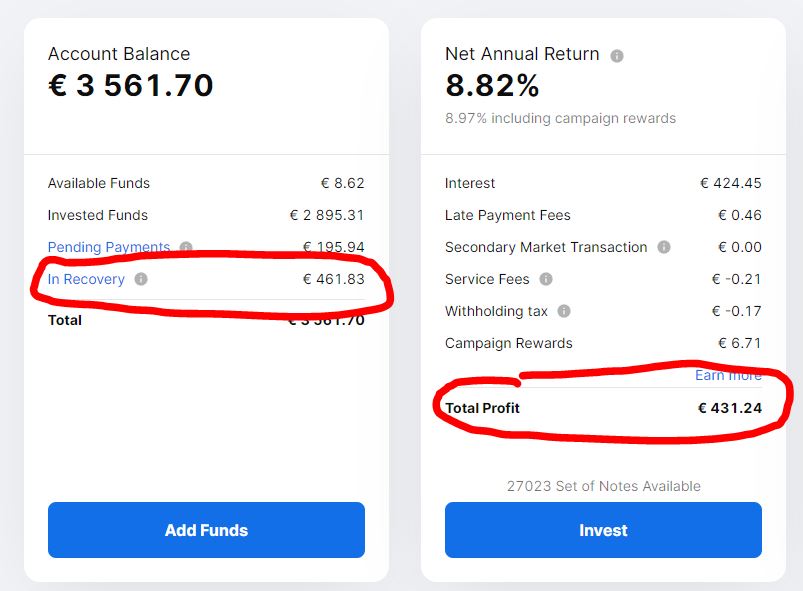
Task: Click the Add Funds button
Action: click(206, 530)
